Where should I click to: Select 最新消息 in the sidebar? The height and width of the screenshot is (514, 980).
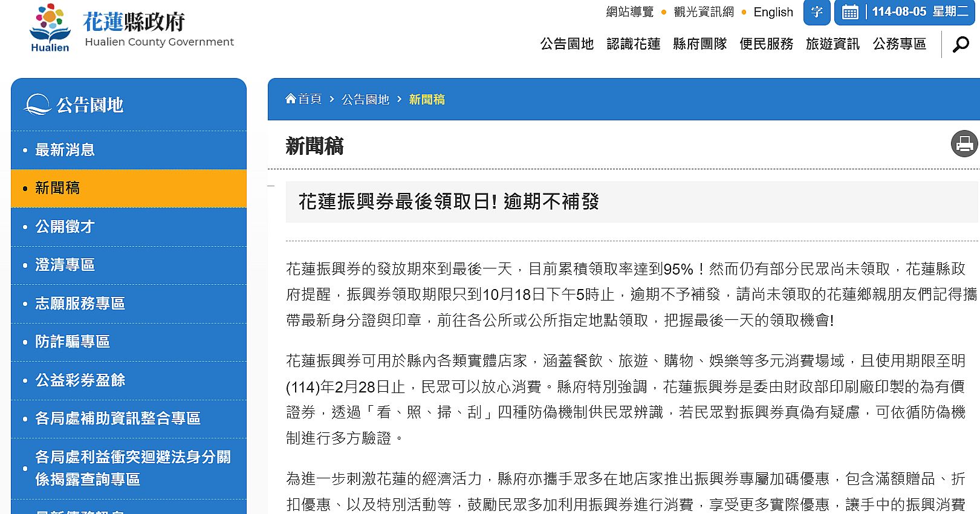pyautogui.click(x=65, y=150)
